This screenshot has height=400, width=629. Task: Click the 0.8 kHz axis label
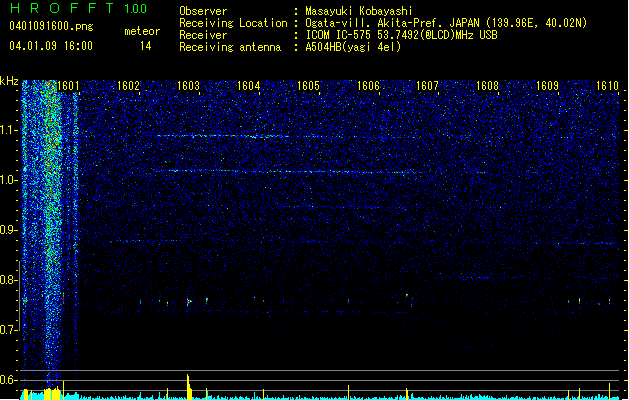9,280
